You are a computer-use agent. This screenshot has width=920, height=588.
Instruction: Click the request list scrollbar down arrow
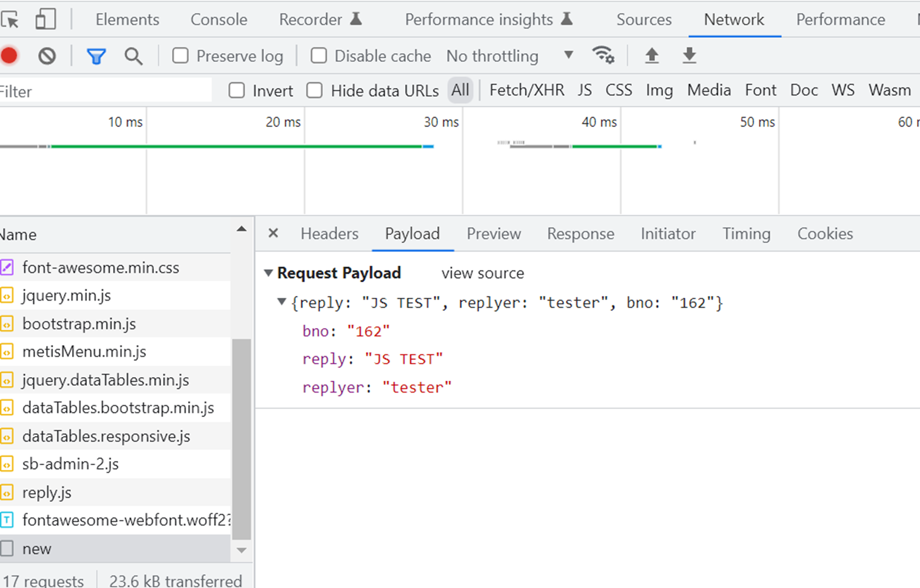(x=242, y=550)
